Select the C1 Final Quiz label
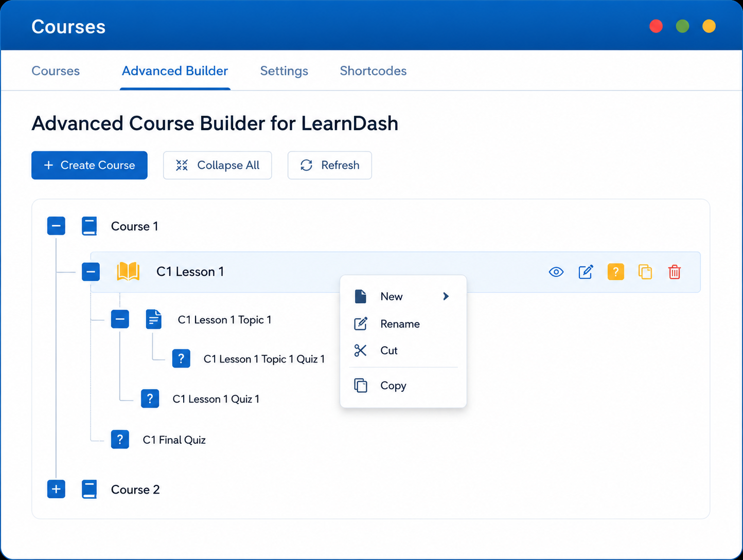 click(x=174, y=440)
